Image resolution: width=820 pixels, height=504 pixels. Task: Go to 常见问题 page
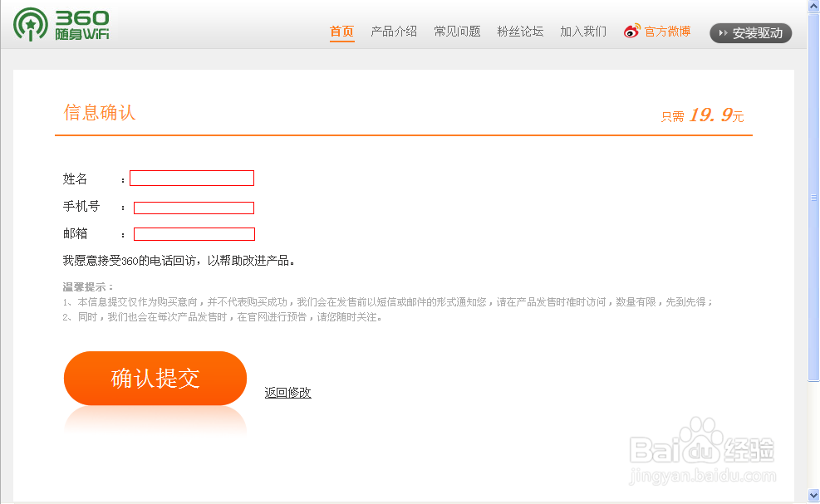(x=457, y=32)
